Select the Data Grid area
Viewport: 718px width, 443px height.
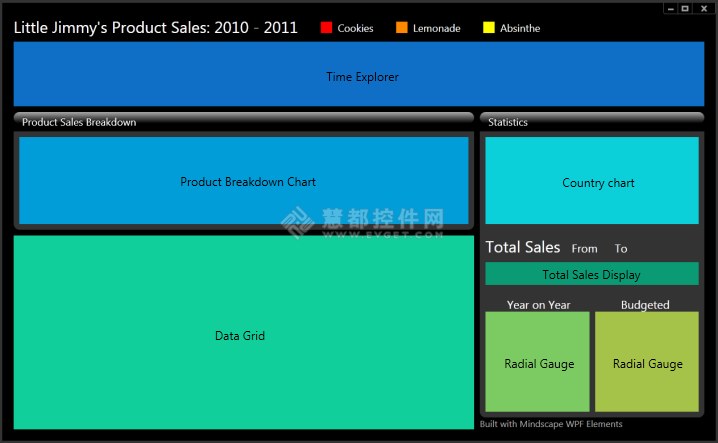[244, 333]
